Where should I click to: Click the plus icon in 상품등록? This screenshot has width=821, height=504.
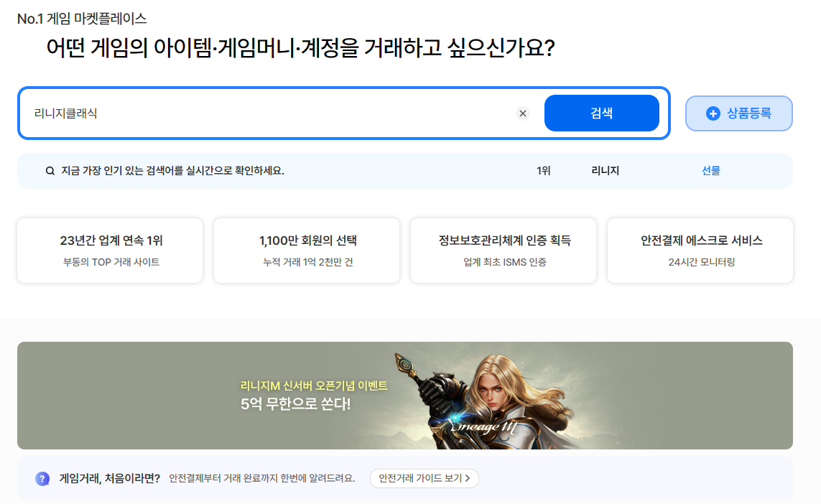[713, 113]
